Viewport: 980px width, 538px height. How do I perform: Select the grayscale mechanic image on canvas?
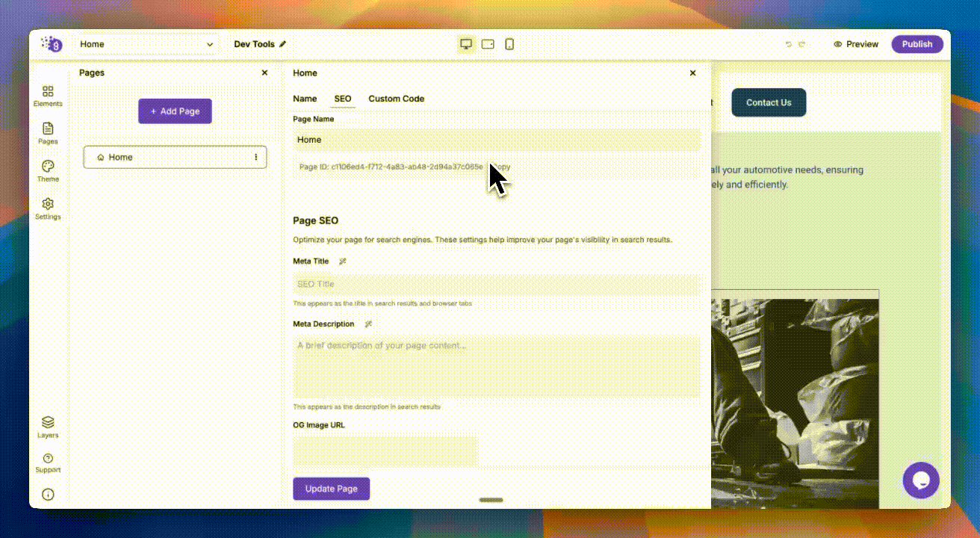click(x=795, y=403)
